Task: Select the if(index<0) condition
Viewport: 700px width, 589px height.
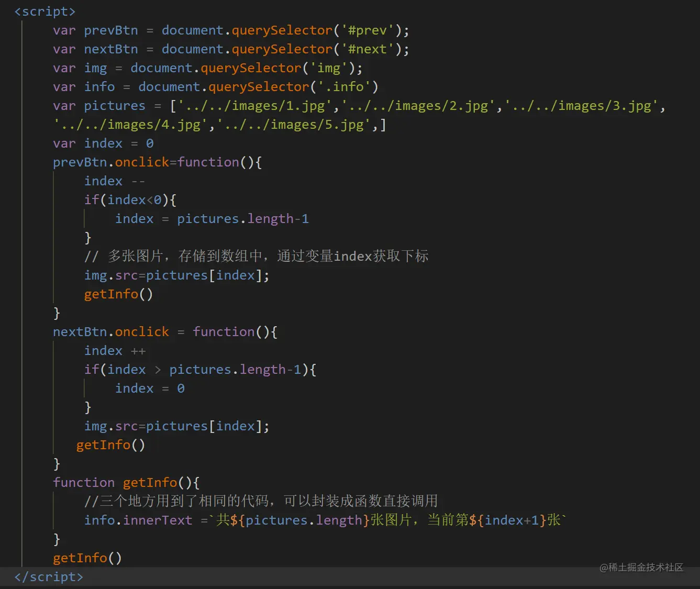Action: pos(130,199)
